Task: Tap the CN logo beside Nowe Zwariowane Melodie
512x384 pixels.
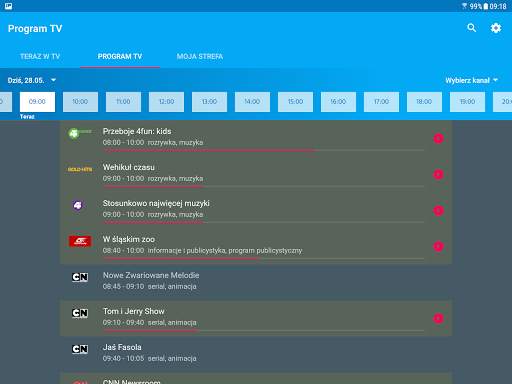Action: point(80,277)
